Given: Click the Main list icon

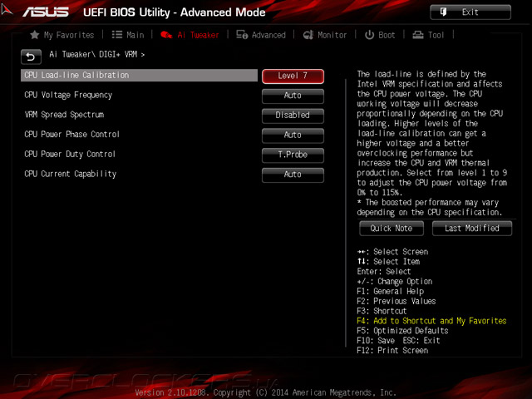Looking at the screenshot, I should [117, 35].
